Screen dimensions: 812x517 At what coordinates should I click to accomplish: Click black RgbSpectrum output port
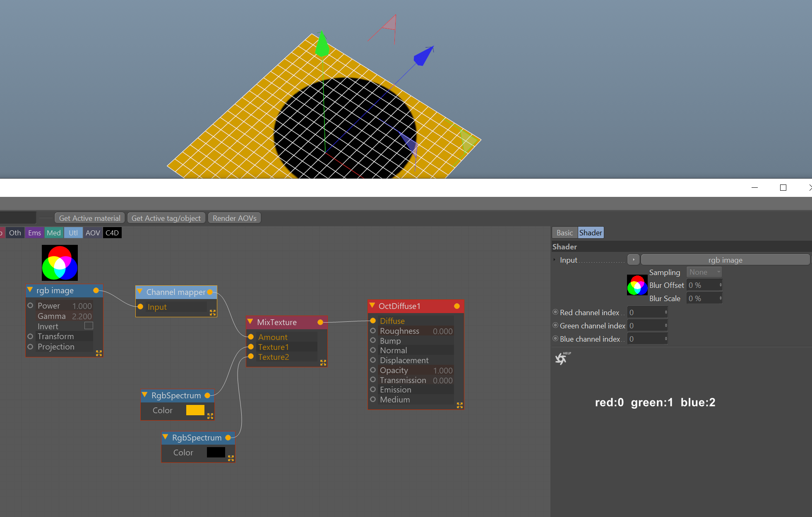click(228, 438)
